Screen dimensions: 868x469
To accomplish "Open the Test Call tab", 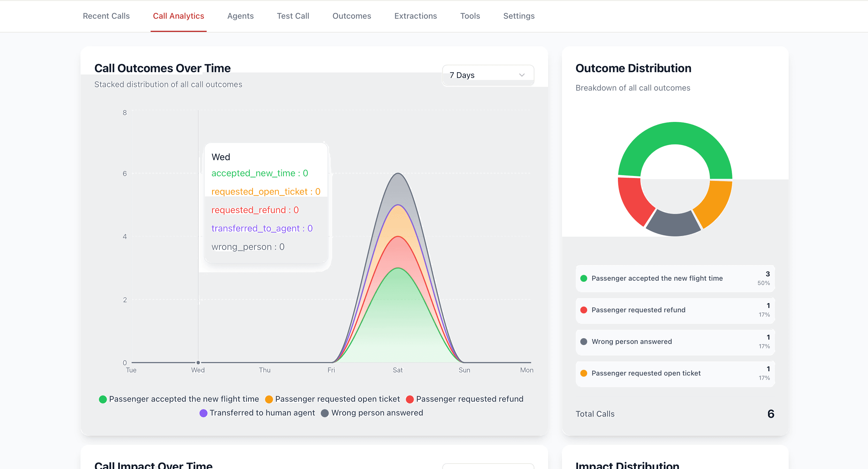I will [293, 16].
